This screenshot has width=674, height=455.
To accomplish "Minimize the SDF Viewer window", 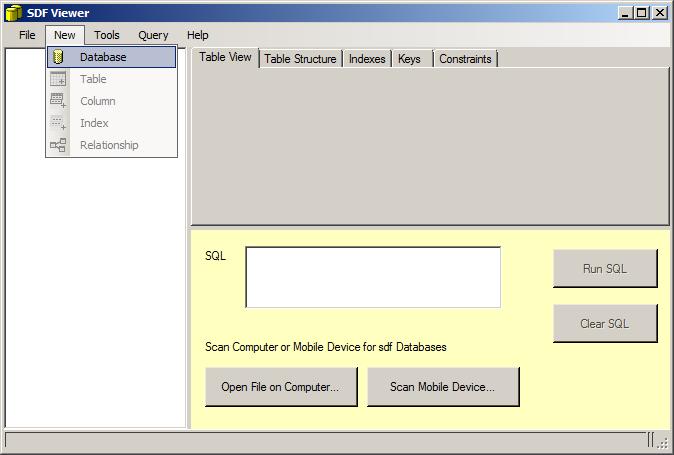I will pyautogui.click(x=625, y=13).
